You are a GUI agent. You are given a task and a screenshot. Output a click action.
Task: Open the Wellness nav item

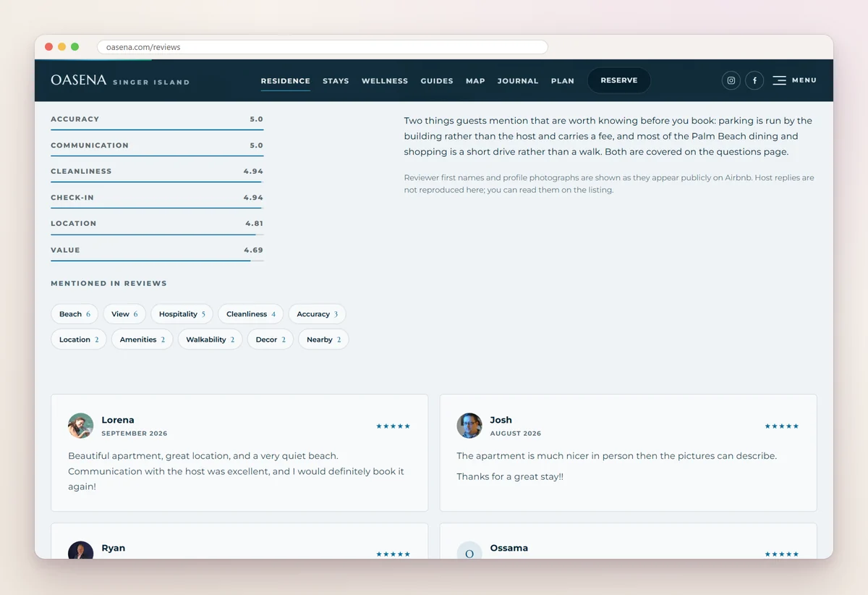pos(385,81)
